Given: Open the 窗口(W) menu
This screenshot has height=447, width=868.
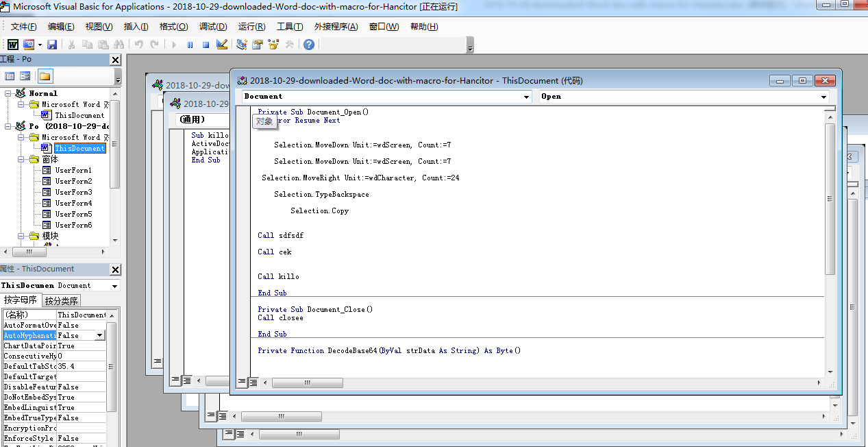Looking at the screenshot, I should click(384, 27).
